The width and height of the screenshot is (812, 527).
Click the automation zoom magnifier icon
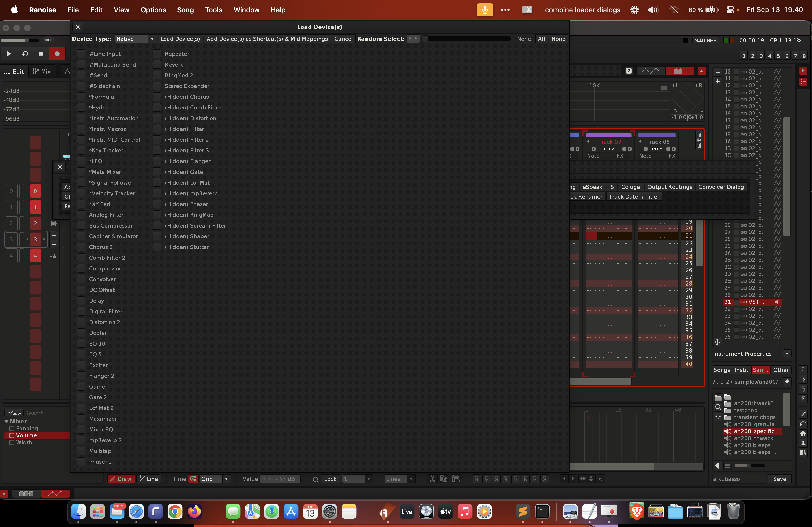tap(316, 479)
